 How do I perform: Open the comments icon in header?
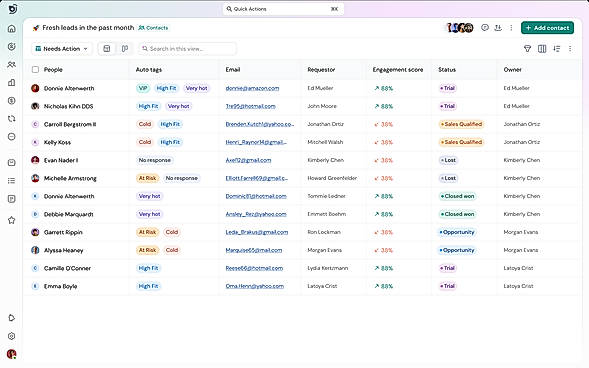[x=485, y=27]
